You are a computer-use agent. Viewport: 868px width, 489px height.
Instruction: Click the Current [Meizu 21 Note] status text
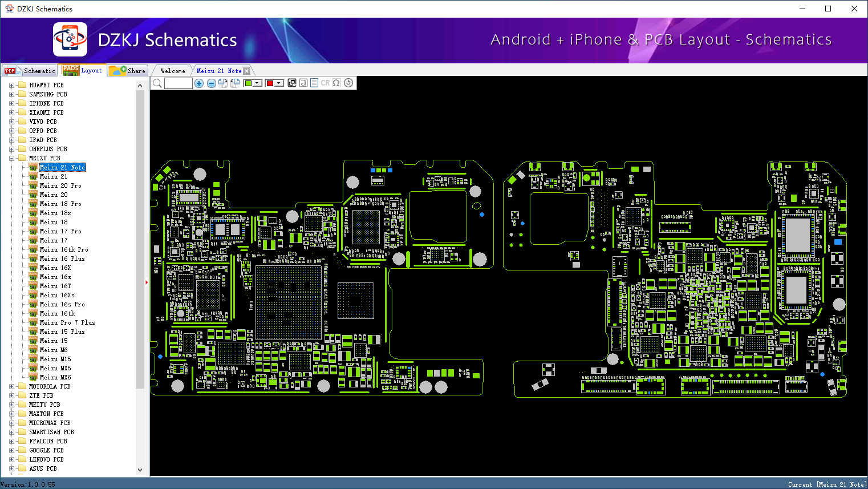(x=827, y=484)
